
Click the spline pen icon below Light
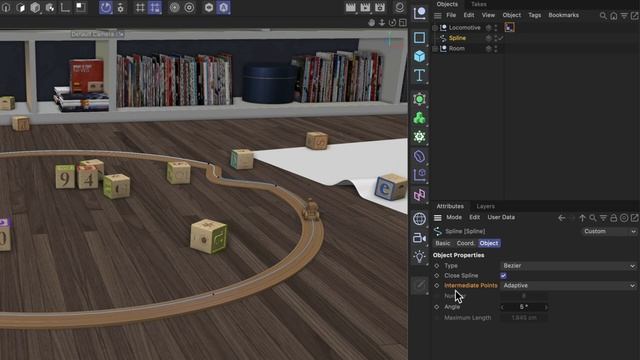point(420,284)
